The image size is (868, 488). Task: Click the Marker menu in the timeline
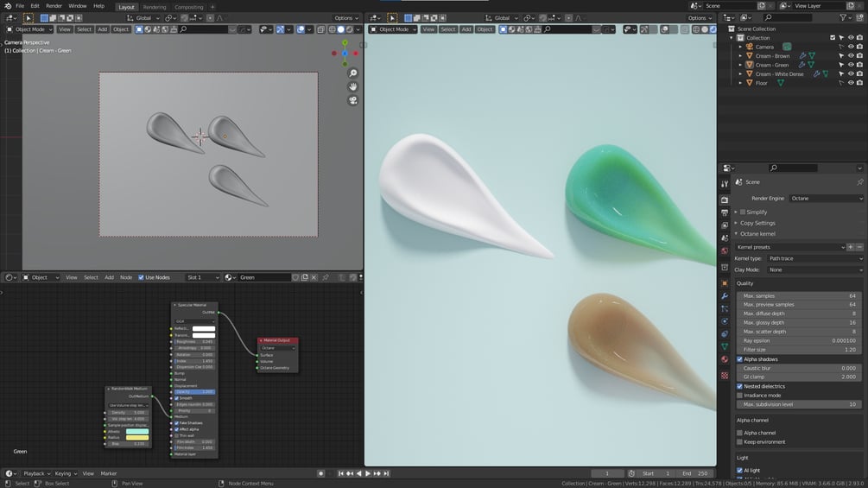pos(109,473)
